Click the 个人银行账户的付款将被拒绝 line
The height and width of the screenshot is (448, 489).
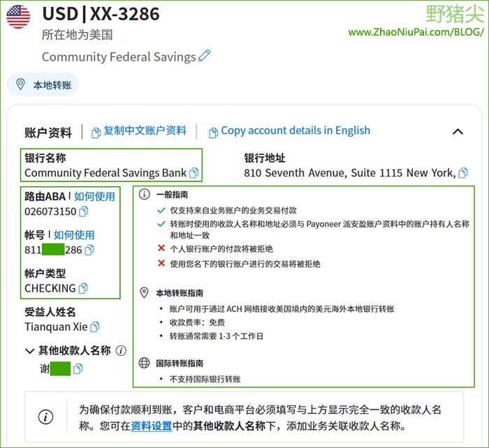221,249
